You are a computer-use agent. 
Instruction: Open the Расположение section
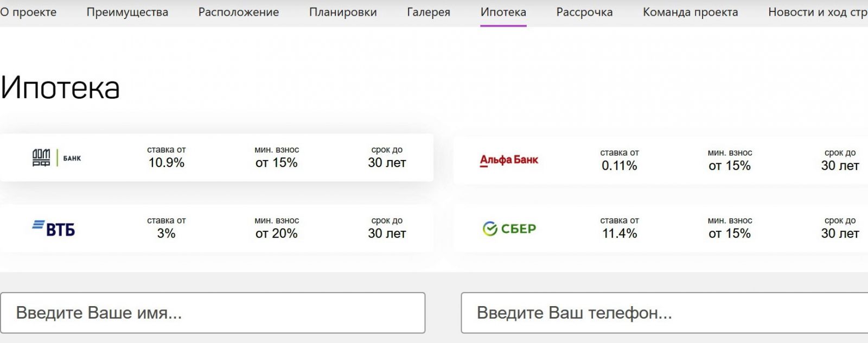[x=239, y=12]
